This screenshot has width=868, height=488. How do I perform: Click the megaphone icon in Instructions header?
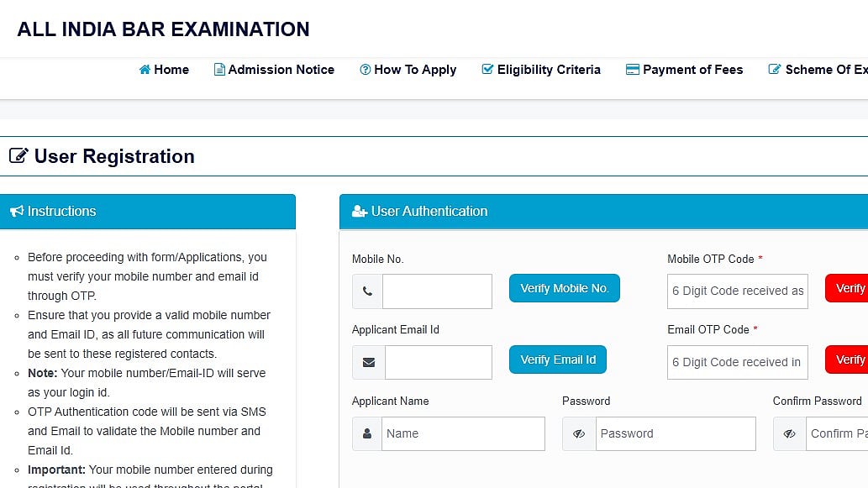(x=16, y=212)
